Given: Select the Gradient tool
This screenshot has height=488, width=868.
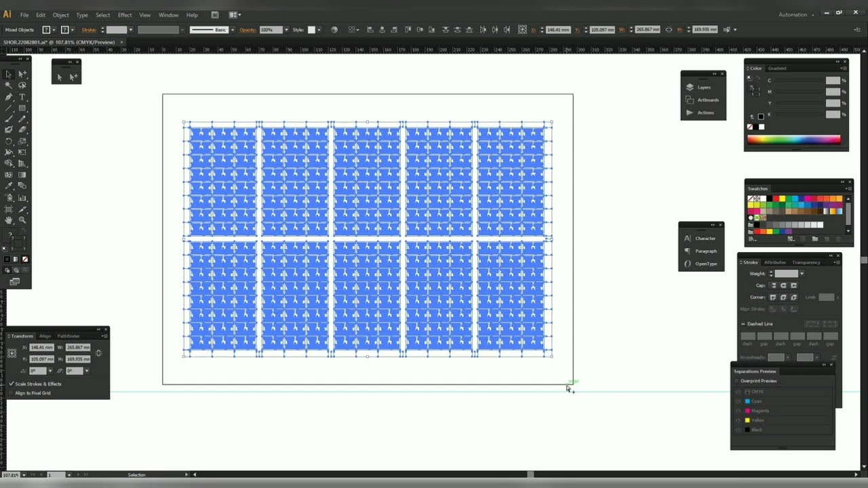Looking at the screenshot, I should coord(22,175).
